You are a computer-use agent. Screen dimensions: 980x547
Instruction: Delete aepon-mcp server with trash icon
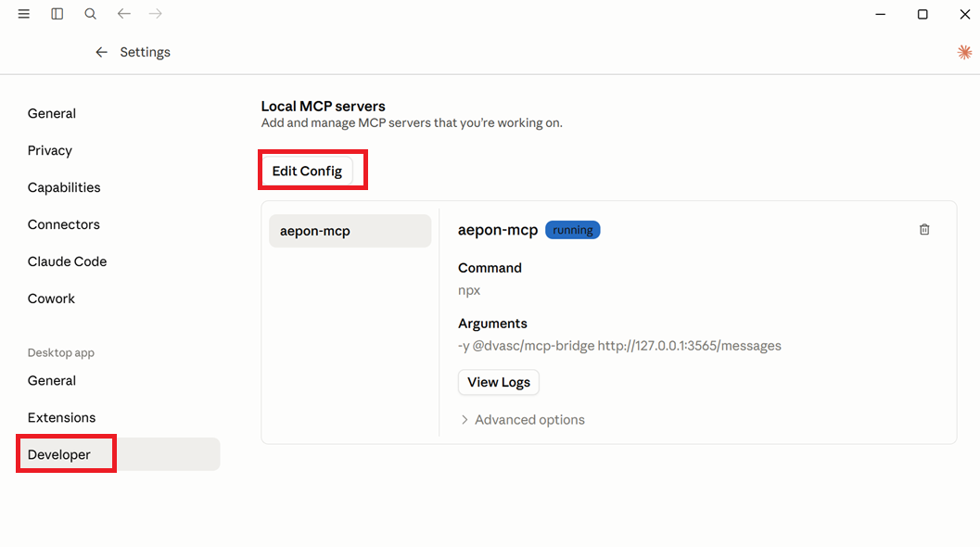(924, 230)
